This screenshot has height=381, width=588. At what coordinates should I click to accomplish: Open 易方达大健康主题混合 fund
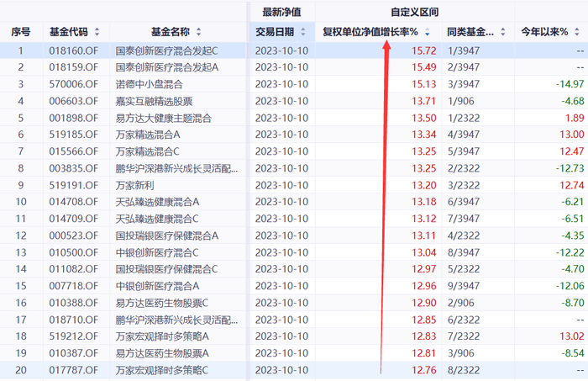coord(164,118)
